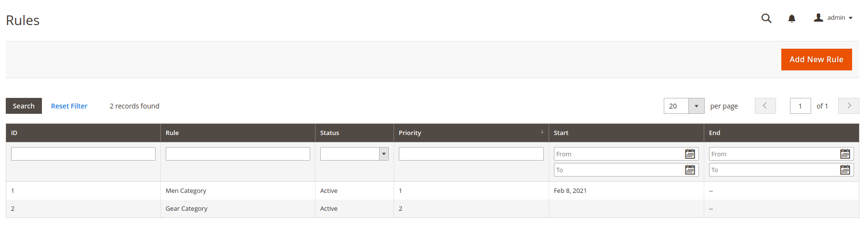
Task: Click the Reset Filter link
Action: click(x=69, y=106)
